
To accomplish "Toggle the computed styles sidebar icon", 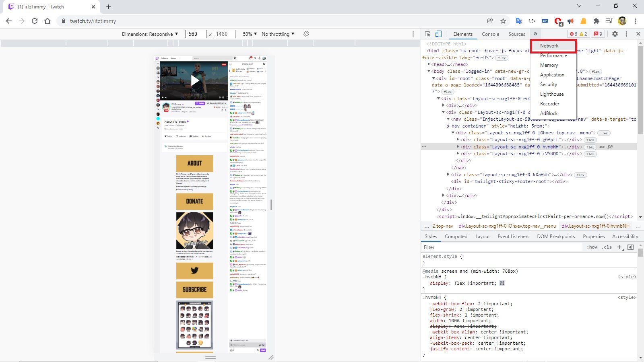I will click(631, 247).
